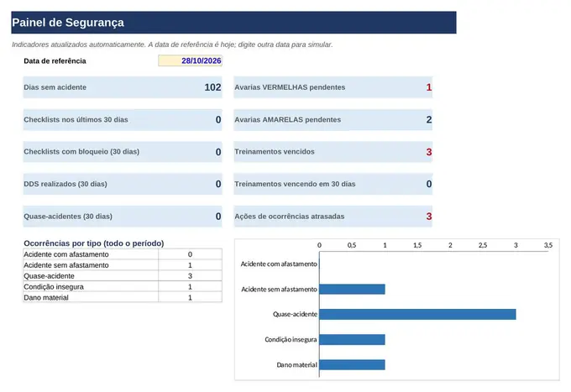Click the Checklists com bloqueio value 0
Image resolution: width=571 pixels, height=392 pixels.
coord(218,152)
